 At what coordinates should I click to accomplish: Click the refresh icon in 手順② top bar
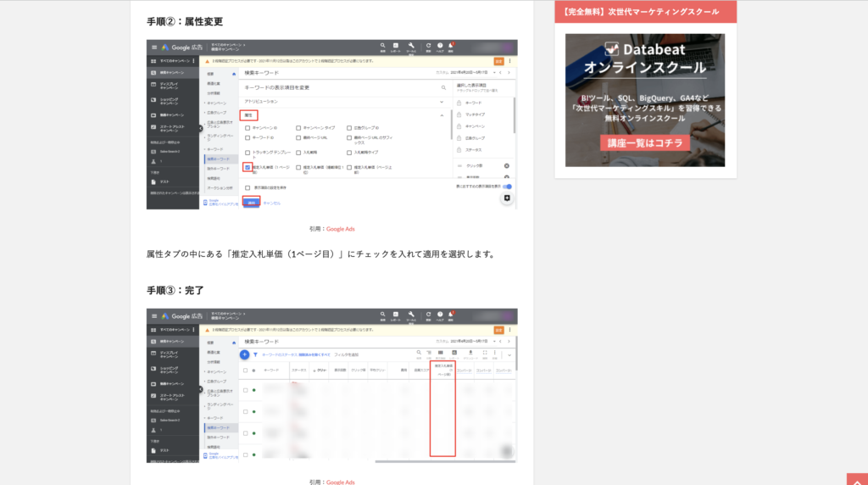(428, 47)
